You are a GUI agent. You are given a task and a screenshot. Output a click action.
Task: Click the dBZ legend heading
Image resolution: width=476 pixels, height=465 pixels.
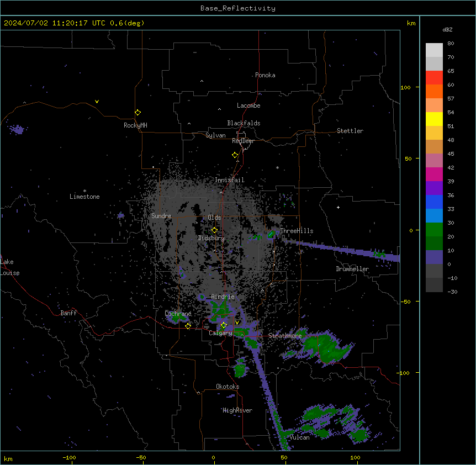click(447, 29)
